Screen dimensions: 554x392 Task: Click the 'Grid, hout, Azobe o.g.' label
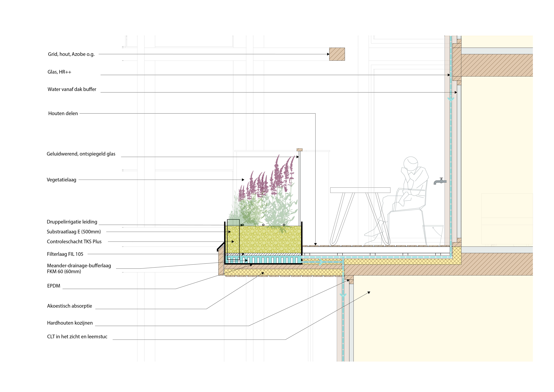click(71, 54)
